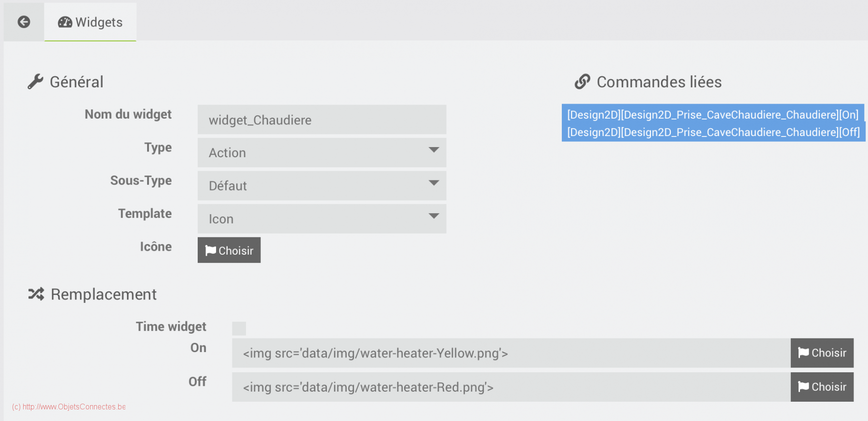Open the Template dropdown showing Icon
Screen dimensions: 868x421
click(x=322, y=218)
